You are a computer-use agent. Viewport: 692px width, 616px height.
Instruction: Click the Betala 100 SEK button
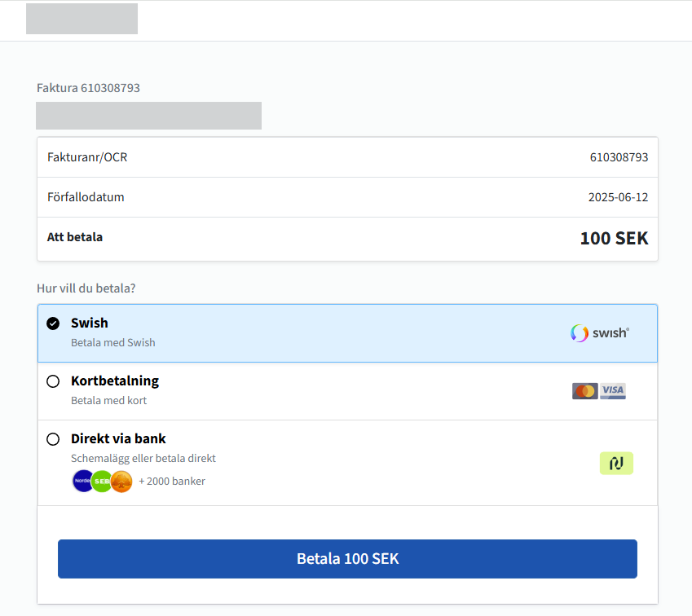point(347,559)
